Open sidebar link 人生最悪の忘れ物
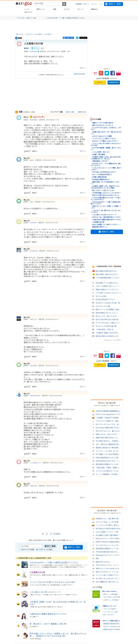138x644 pixels. [x=98, y=222]
